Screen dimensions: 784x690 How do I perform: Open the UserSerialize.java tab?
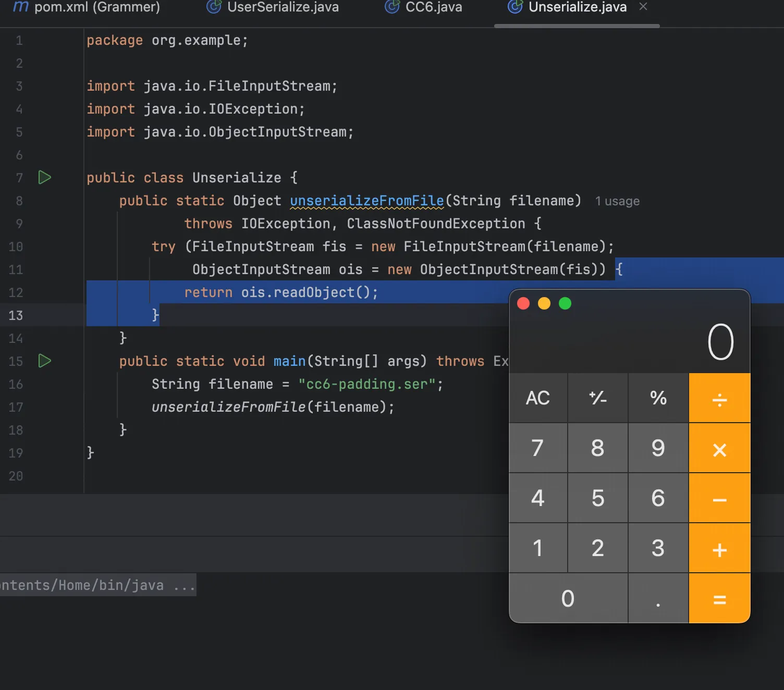tap(273, 7)
